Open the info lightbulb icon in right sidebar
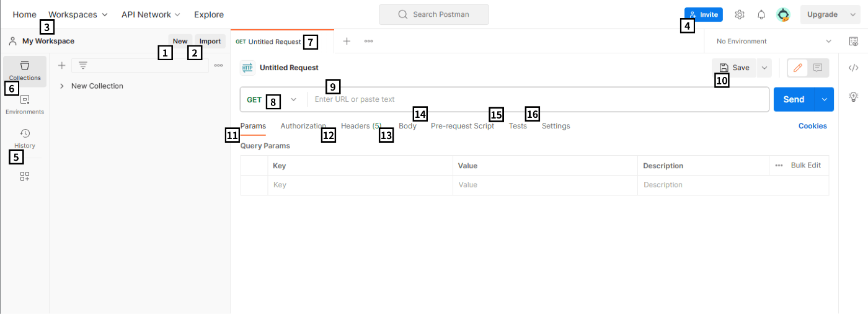 (x=853, y=96)
